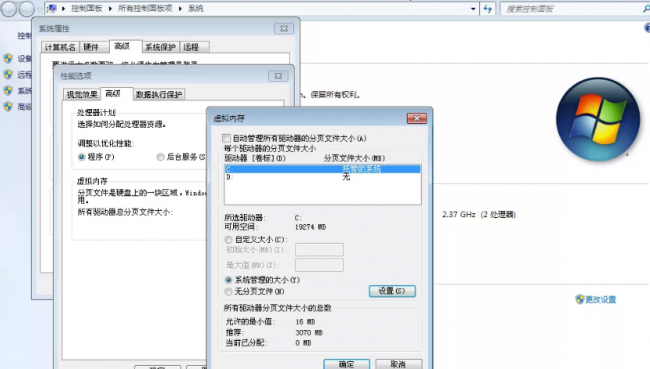Click first shield icon in sidebar
This screenshot has height=369, width=650.
(8, 58)
